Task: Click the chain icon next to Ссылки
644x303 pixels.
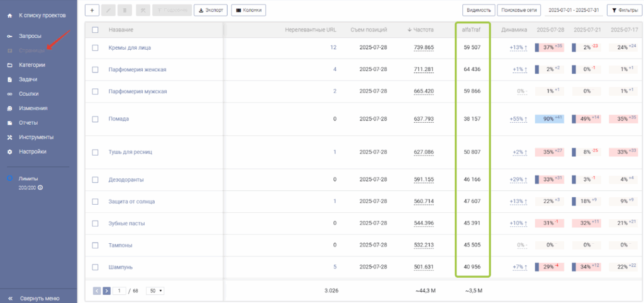Action: pos(9,94)
